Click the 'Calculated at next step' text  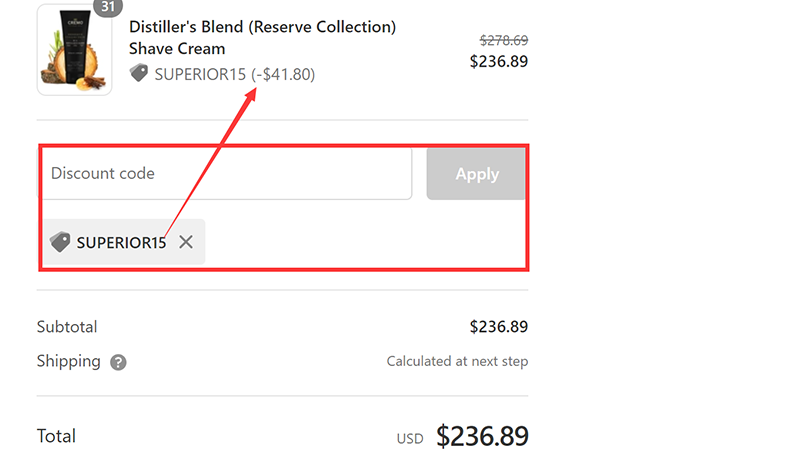click(x=457, y=362)
